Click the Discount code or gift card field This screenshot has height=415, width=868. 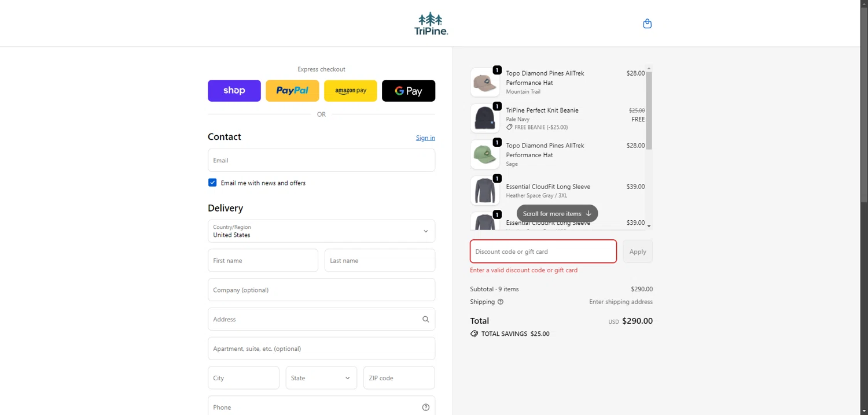pyautogui.click(x=543, y=251)
